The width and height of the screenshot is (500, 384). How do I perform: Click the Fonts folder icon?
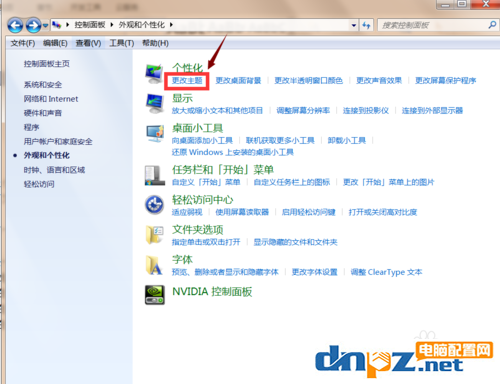coord(154,265)
